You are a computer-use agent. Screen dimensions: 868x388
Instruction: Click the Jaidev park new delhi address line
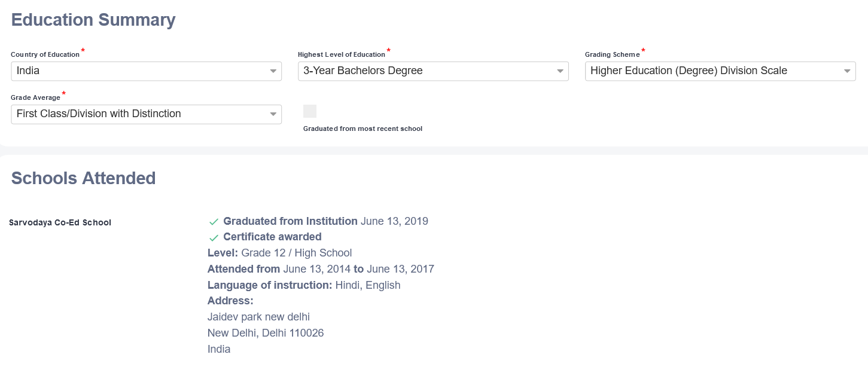pos(258,317)
